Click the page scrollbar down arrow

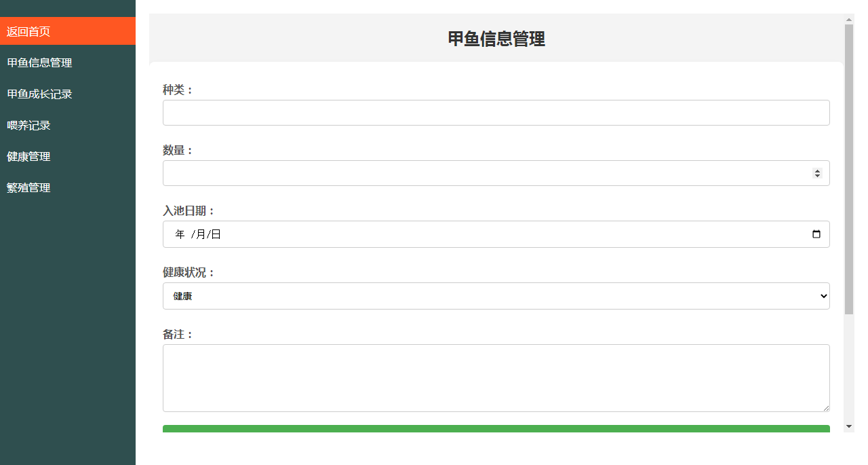(x=849, y=426)
